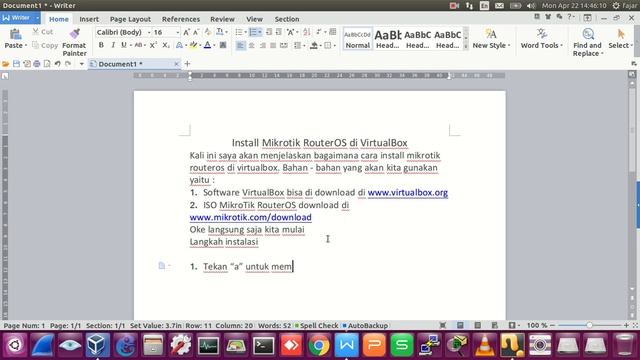Open a new document tab with the plus
640x360 pixels.
click(187, 64)
